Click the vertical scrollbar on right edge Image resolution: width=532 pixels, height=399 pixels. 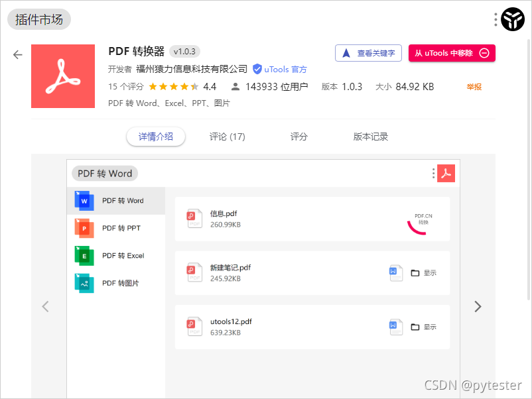pos(529,169)
